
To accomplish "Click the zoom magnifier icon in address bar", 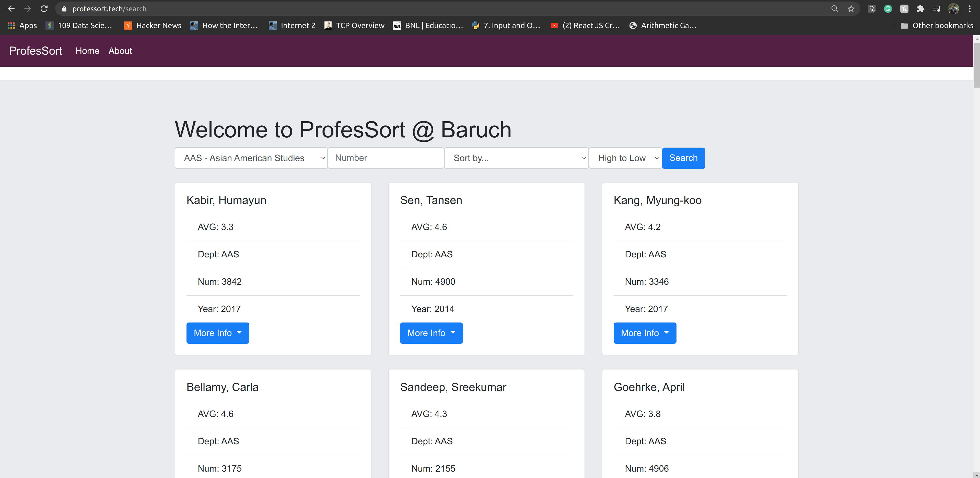I will click(x=835, y=9).
